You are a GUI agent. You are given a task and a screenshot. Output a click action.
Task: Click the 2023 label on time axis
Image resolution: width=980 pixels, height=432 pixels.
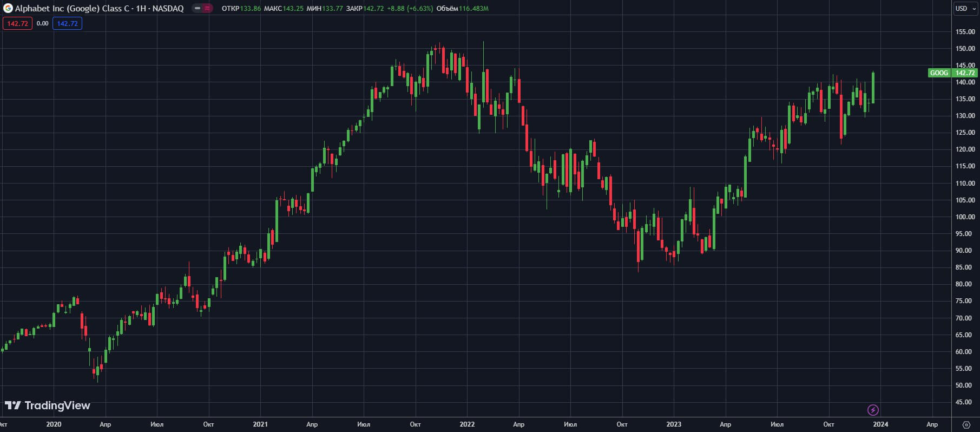coord(674,424)
